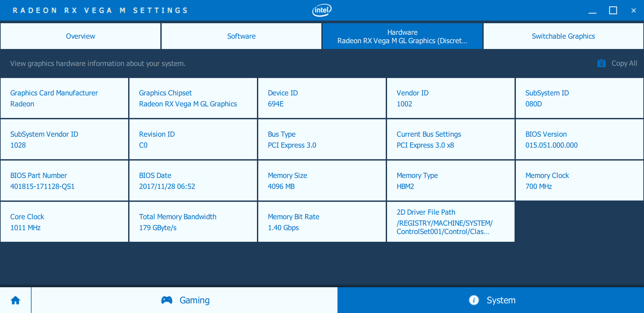Click the info icon beside System
The height and width of the screenshot is (313, 644).
pos(474,300)
